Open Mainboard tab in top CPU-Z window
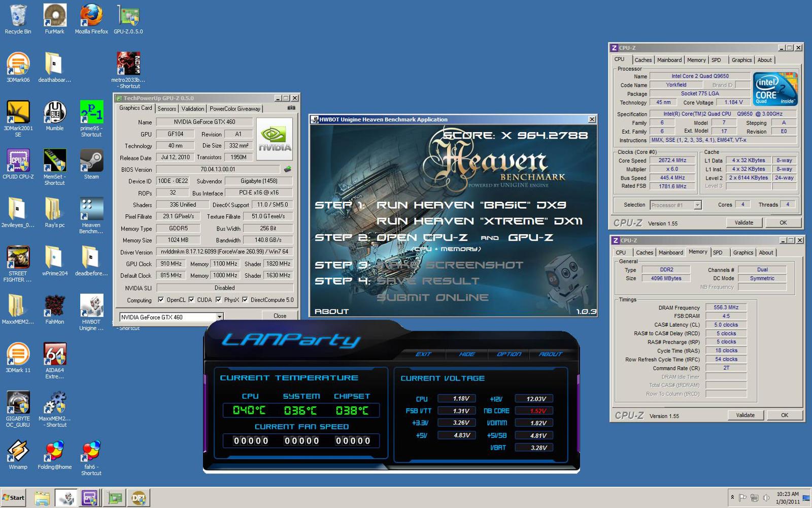 pyautogui.click(x=669, y=60)
